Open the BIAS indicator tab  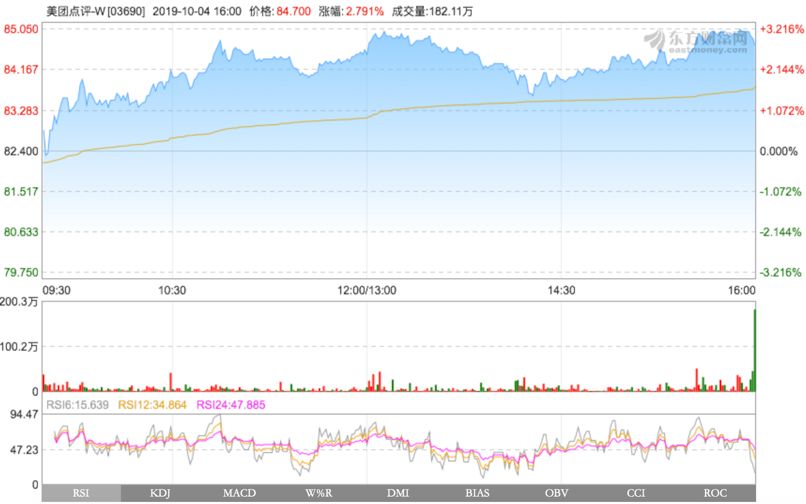[x=478, y=493]
